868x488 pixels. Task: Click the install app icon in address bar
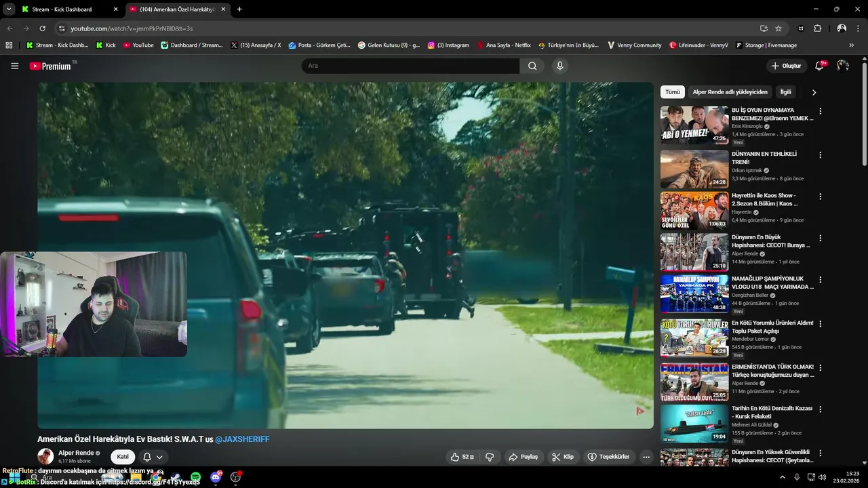[x=764, y=28]
